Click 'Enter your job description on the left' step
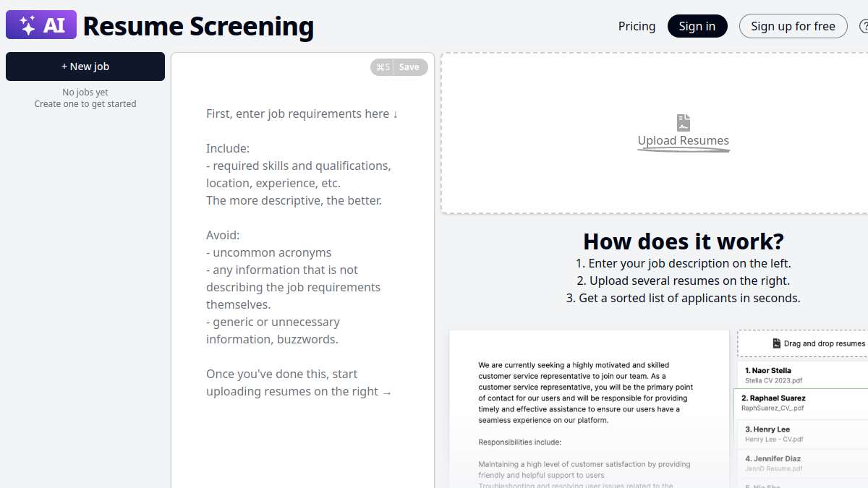868x488 pixels. pyautogui.click(x=684, y=264)
